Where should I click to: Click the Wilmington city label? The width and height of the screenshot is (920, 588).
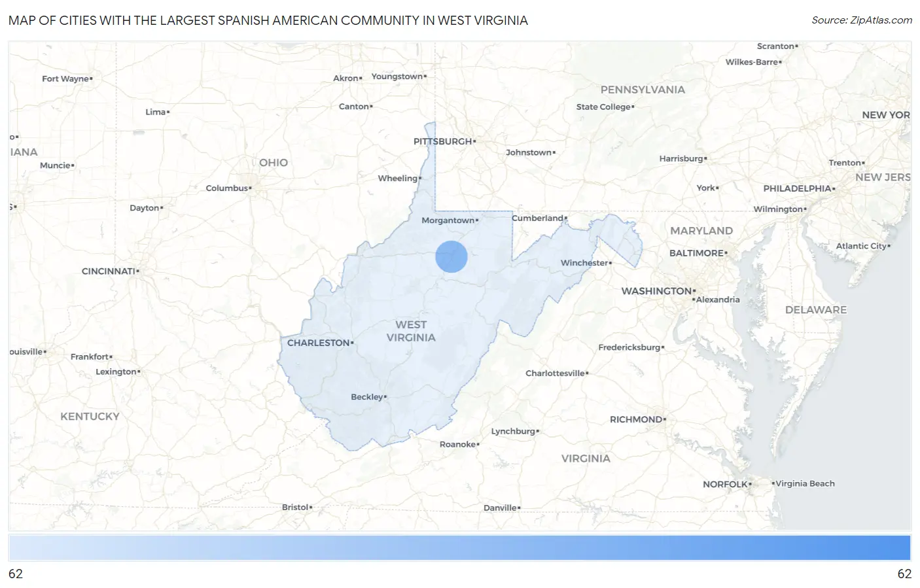tap(779, 209)
